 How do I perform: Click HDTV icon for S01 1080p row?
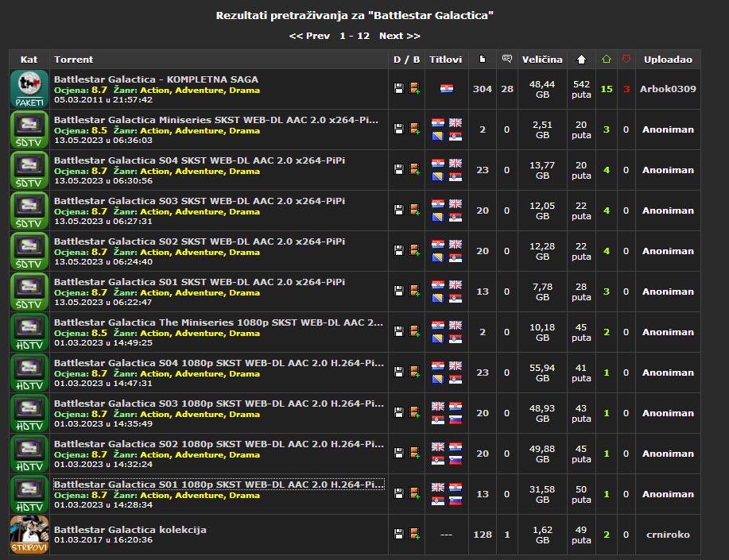(29, 494)
